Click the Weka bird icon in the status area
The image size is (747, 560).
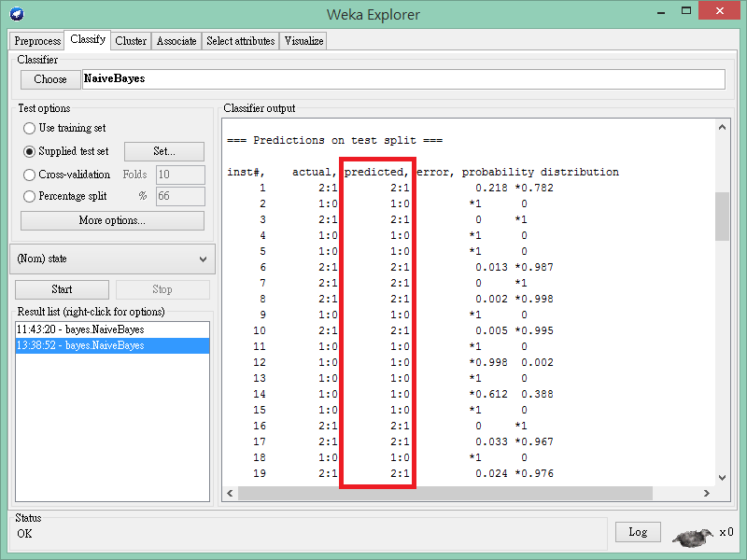(693, 538)
